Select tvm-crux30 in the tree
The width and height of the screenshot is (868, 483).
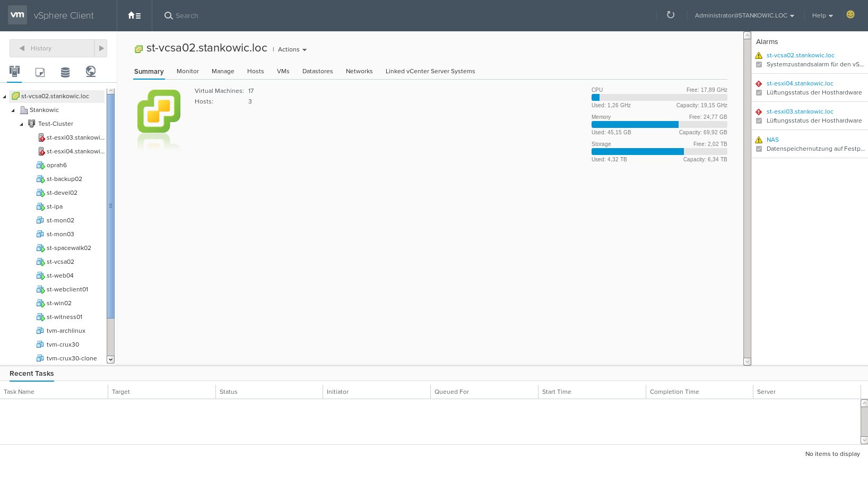63,344
